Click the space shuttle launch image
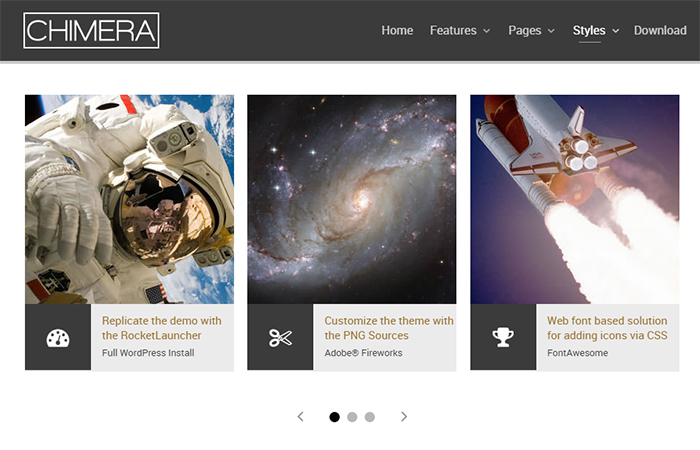Viewport: 700px width, 450px height. 575,199
